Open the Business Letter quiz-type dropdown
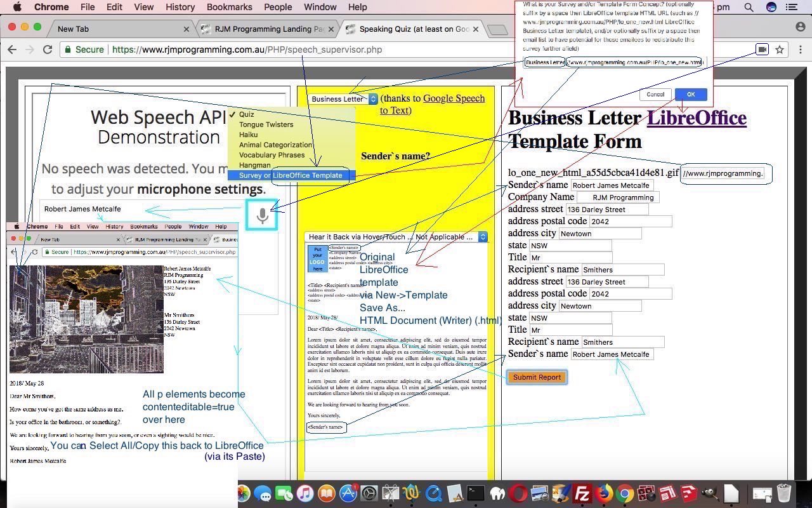 pyautogui.click(x=343, y=99)
